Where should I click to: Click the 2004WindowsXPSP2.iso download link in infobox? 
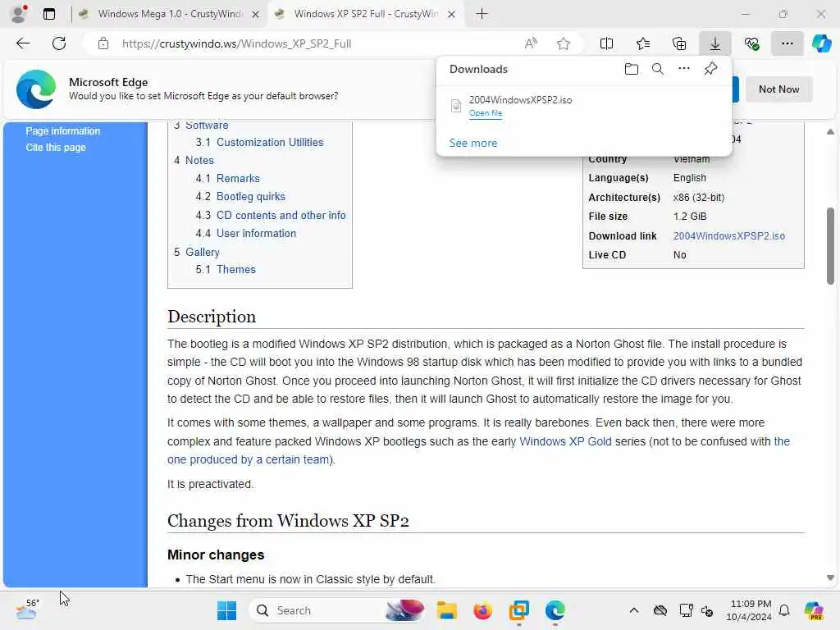(x=728, y=235)
